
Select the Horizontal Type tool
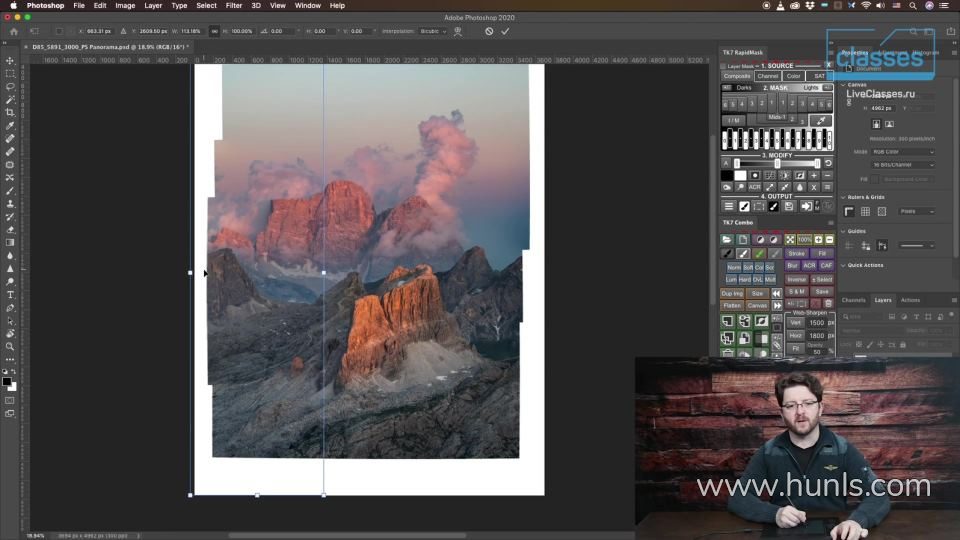pyautogui.click(x=10, y=295)
